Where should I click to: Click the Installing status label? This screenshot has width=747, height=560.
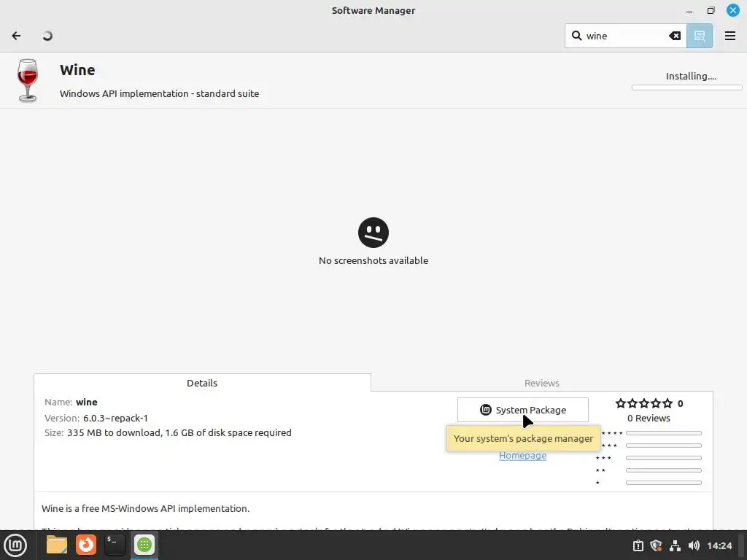691,76
